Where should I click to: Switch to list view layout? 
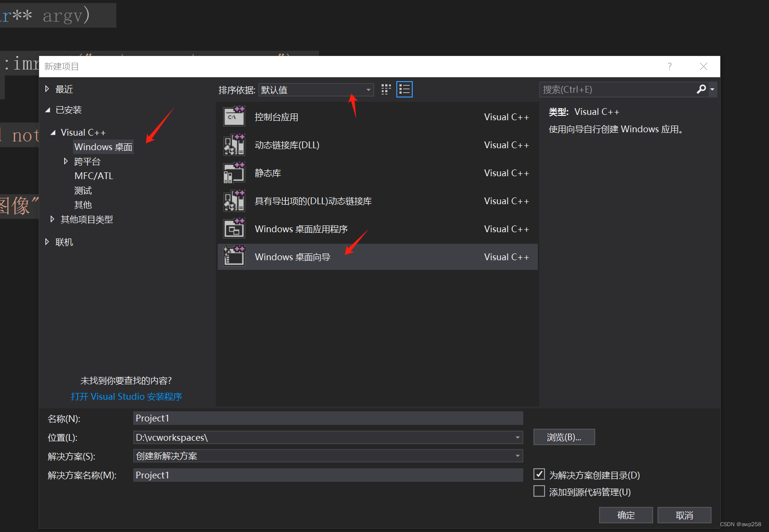[x=405, y=89]
